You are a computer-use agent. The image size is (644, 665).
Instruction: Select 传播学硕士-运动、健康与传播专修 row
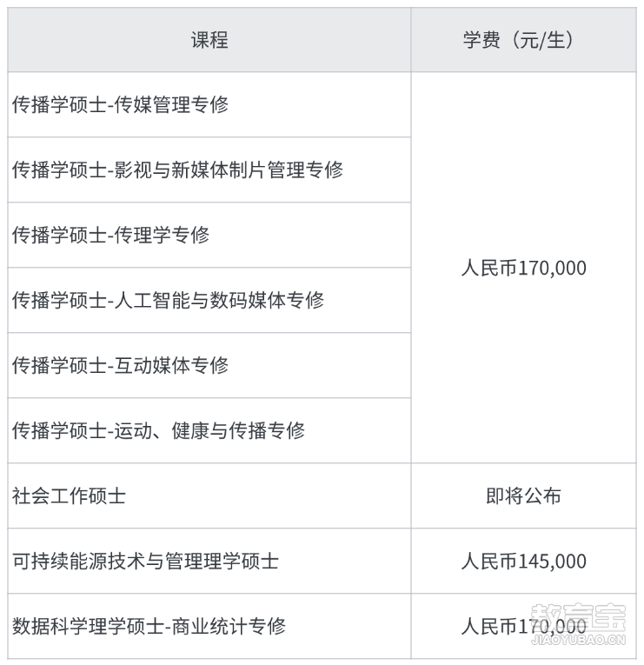pyautogui.click(x=209, y=431)
